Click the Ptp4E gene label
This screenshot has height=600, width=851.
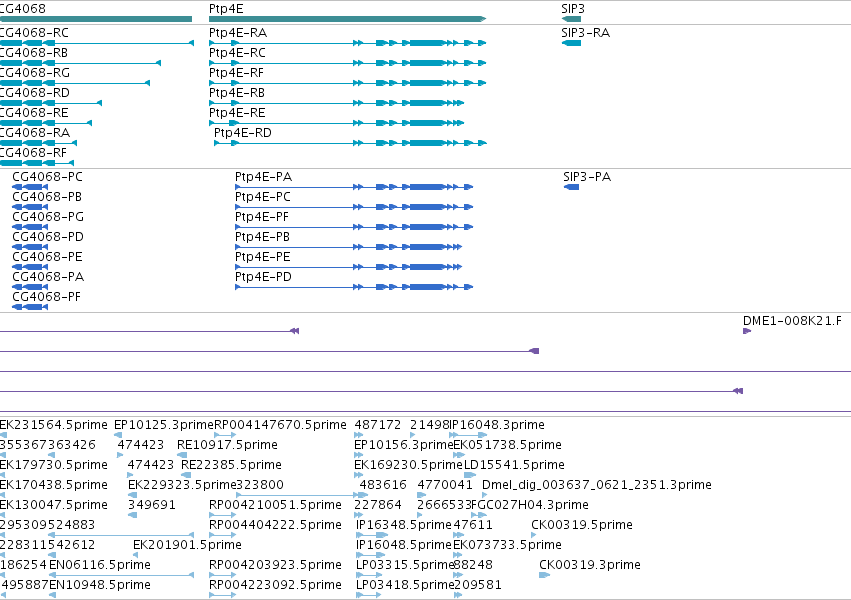click(226, 9)
